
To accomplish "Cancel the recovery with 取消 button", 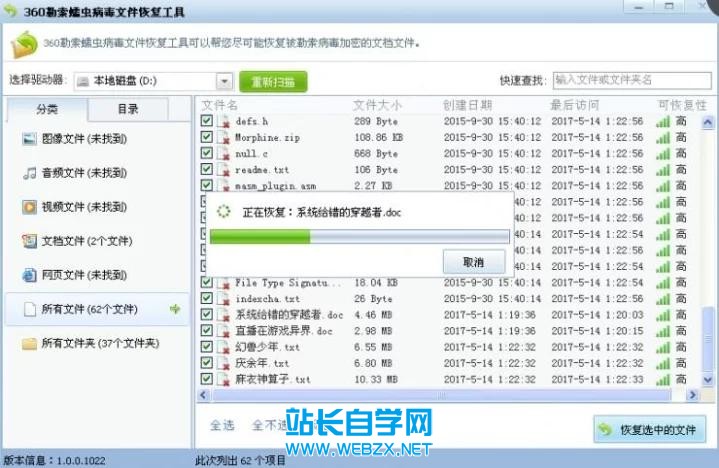I will [x=473, y=262].
